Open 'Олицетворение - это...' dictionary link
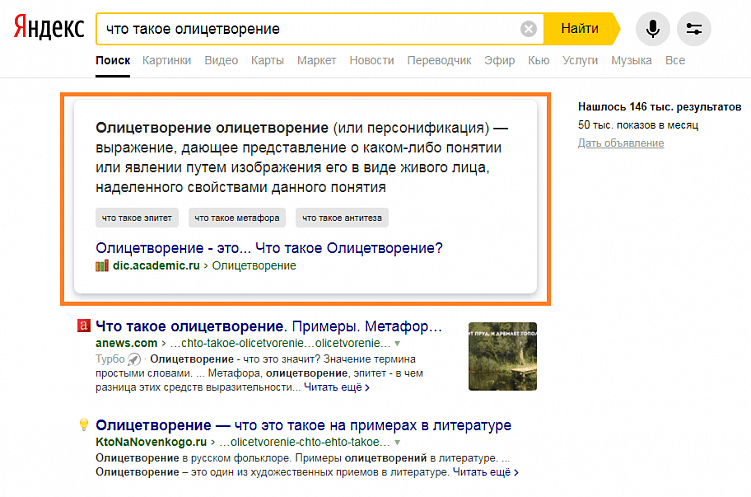The height and width of the screenshot is (497, 751). pos(269,247)
